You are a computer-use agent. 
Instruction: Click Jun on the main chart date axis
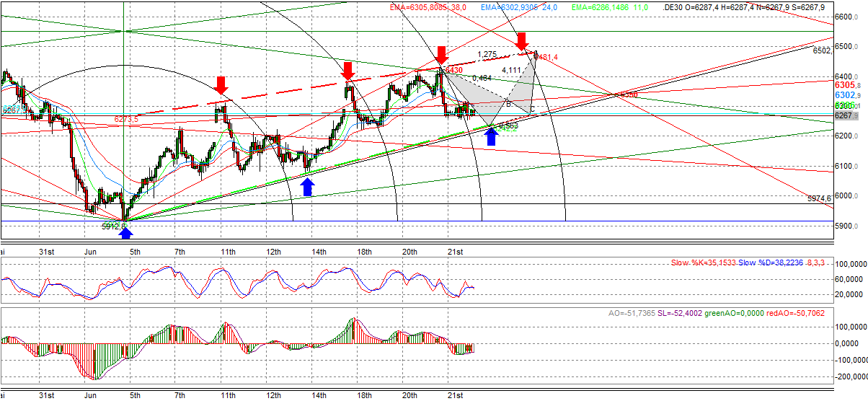tap(91, 251)
